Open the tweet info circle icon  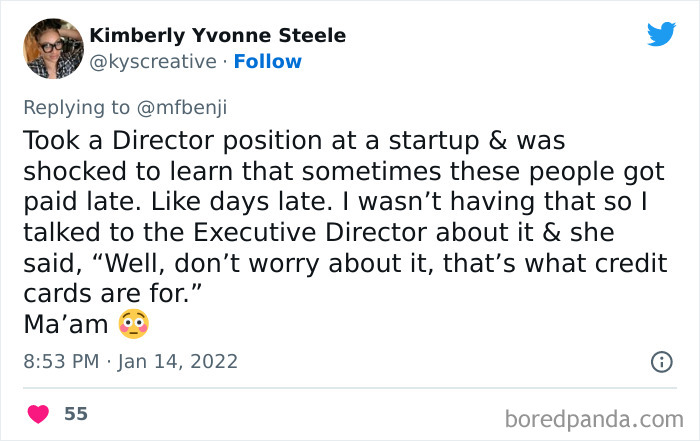point(661,362)
